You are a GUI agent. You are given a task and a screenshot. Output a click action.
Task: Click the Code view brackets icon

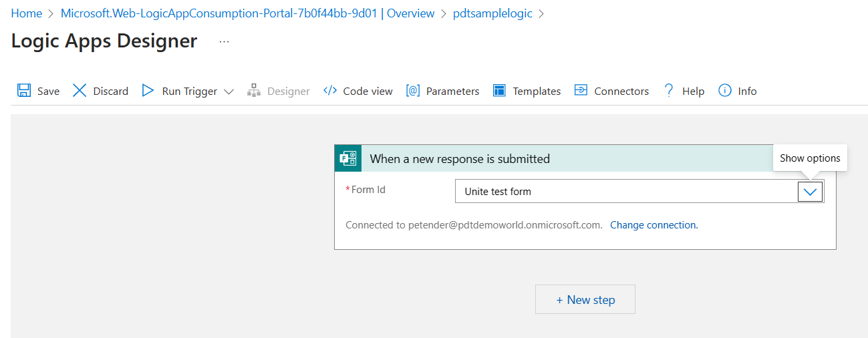(x=329, y=91)
